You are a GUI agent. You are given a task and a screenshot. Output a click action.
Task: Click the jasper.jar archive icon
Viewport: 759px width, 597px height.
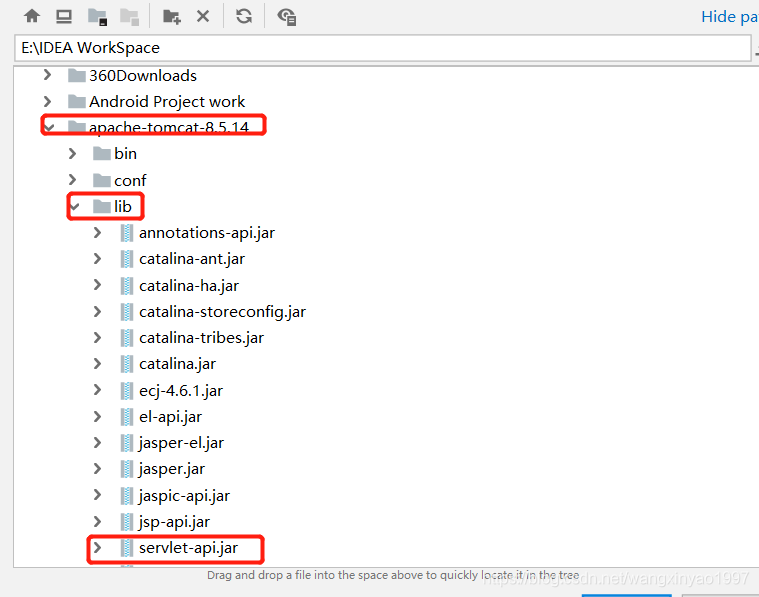point(126,469)
